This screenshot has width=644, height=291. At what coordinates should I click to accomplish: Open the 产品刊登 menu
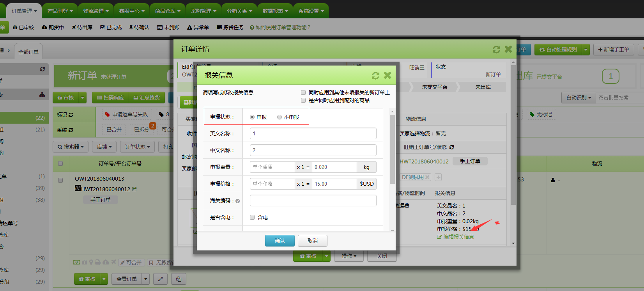[x=60, y=11]
